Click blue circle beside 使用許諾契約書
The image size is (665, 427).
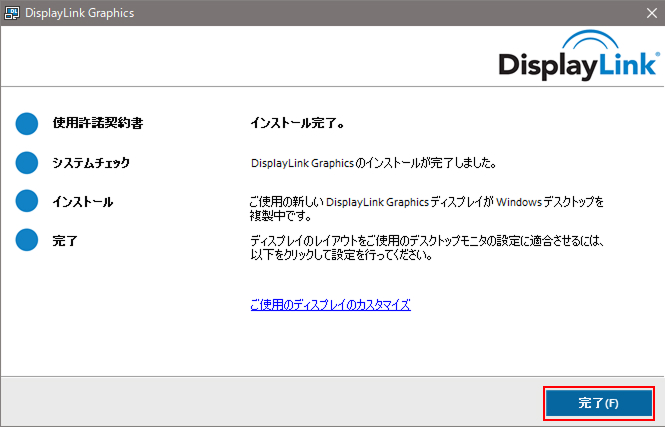tap(26, 124)
